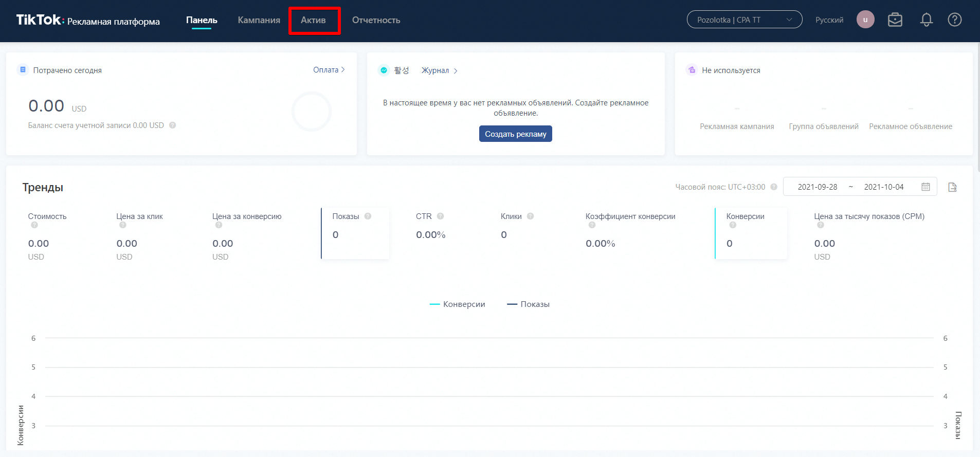Click the timezone info help icon
This screenshot has width=980, height=457.
click(774, 187)
